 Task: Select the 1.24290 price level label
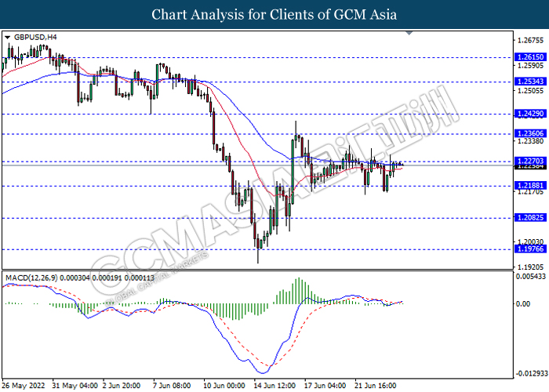click(530, 114)
